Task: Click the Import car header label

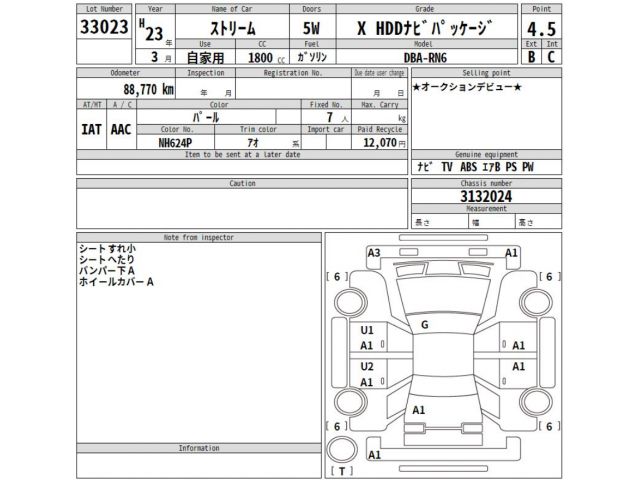Action: click(x=326, y=129)
